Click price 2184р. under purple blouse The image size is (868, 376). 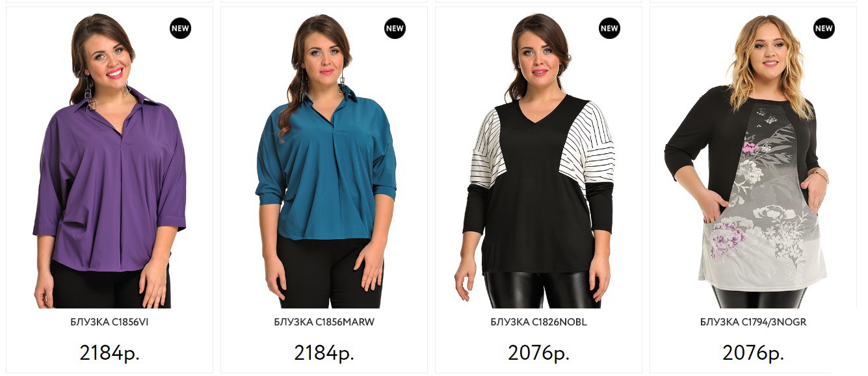coord(110,353)
